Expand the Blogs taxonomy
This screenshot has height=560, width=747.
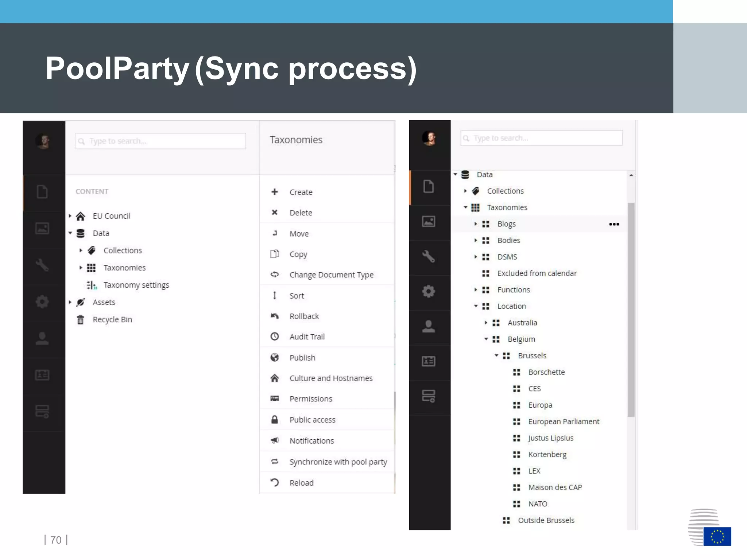point(476,224)
